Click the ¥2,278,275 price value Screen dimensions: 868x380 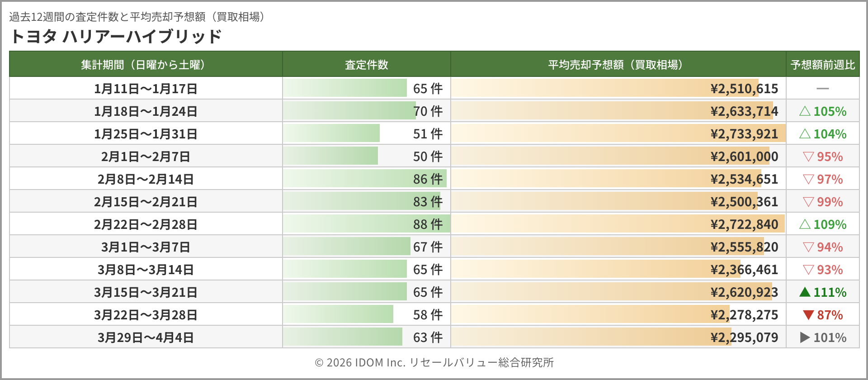[744, 315]
